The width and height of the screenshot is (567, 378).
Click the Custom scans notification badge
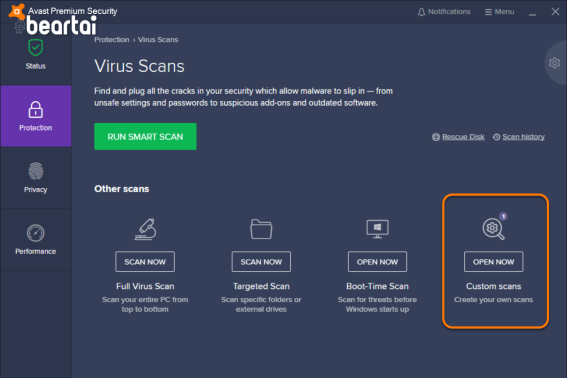[x=503, y=216]
